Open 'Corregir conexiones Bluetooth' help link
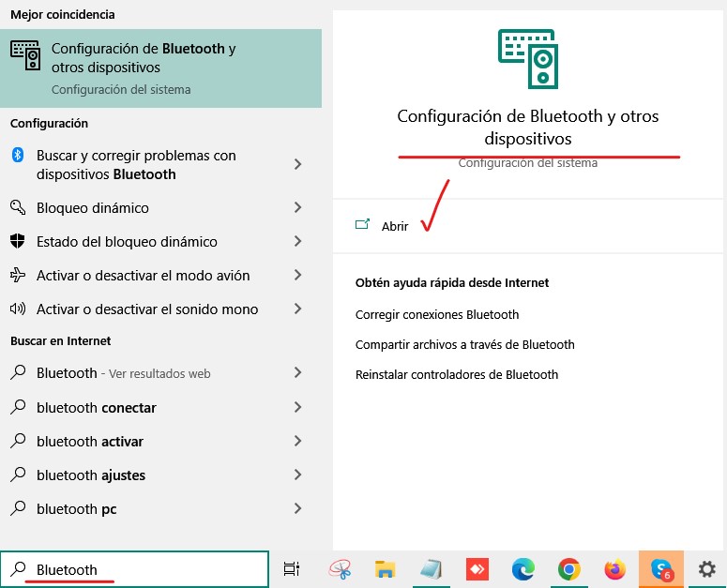The width and height of the screenshot is (727, 588). click(x=437, y=314)
